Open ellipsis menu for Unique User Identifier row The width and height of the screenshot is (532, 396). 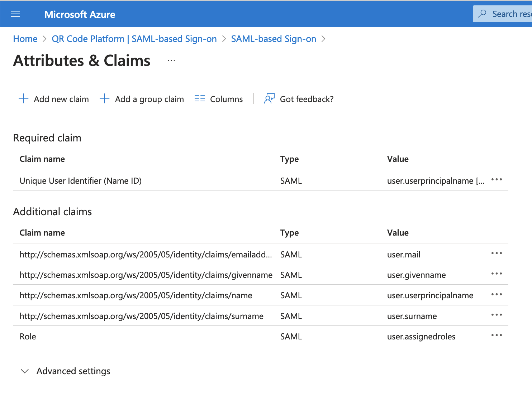497,179
